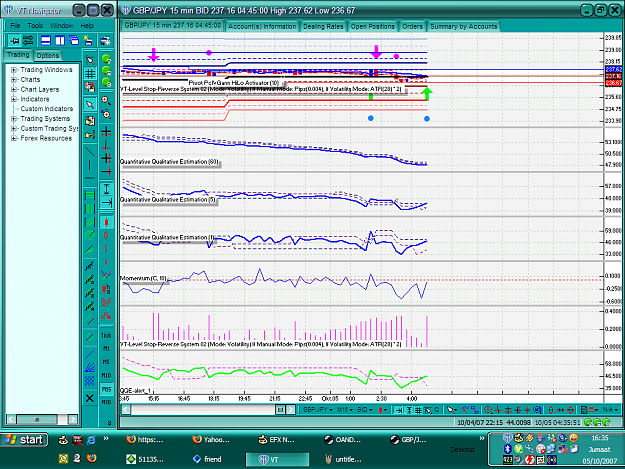Image resolution: width=625 pixels, height=469 pixels.
Task: Select the text cursor I-beam tool
Action: coord(106,188)
